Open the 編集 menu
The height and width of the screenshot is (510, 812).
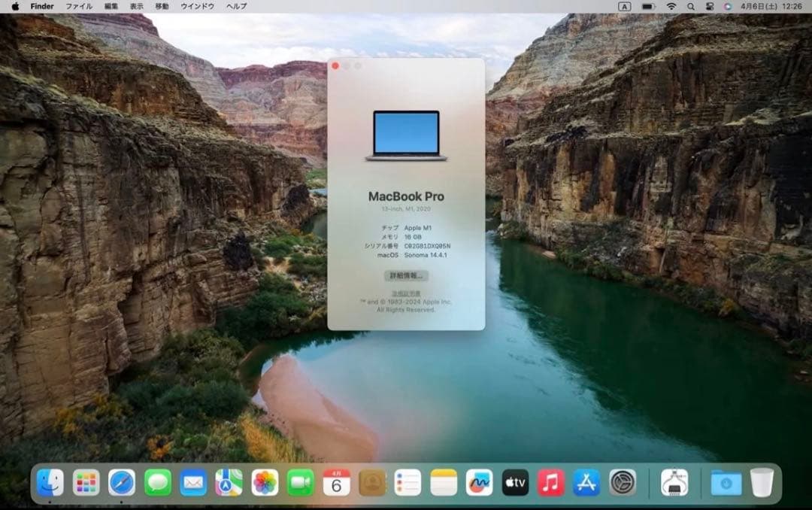click(111, 6)
